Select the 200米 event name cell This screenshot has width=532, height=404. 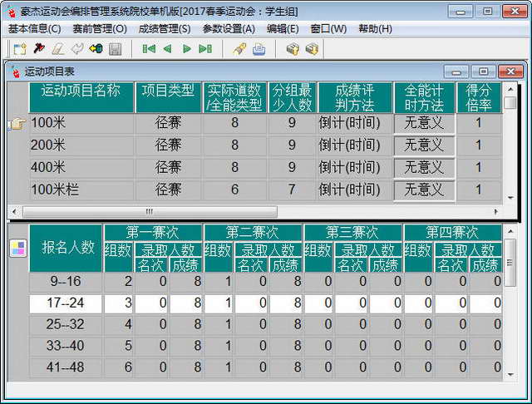coord(81,145)
